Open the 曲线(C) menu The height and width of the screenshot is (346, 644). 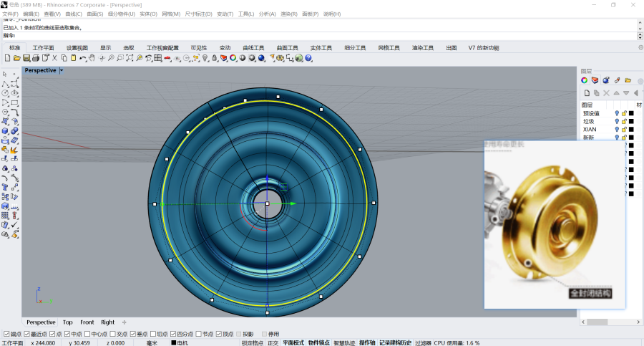pyautogui.click(x=73, y=14)
